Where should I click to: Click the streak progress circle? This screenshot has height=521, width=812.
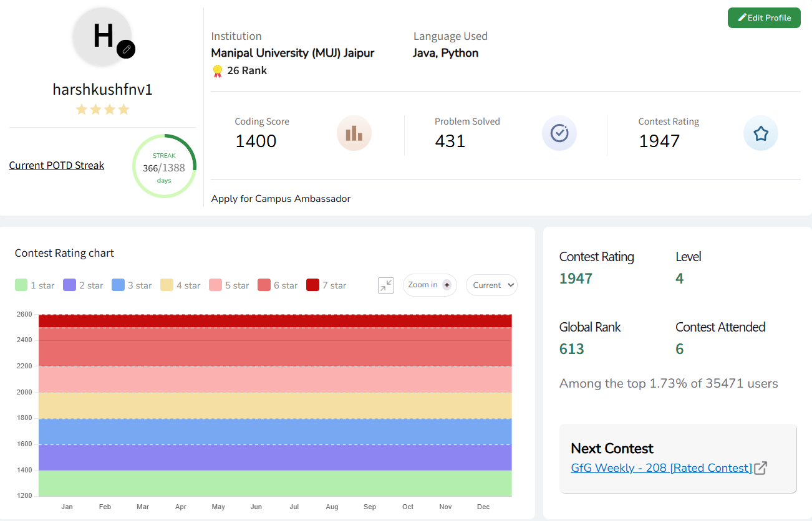[165, 166]
